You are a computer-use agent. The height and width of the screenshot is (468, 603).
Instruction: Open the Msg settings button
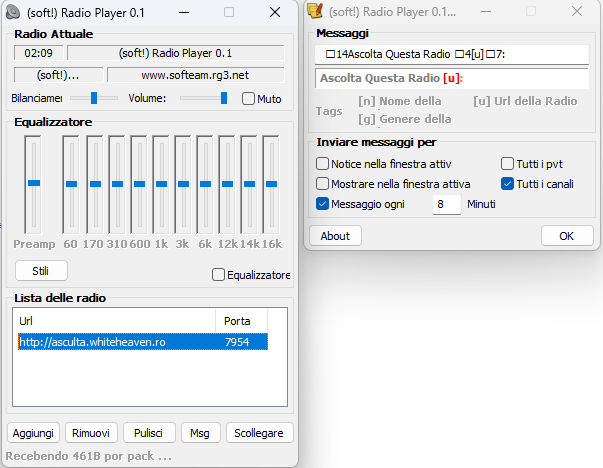[200, 433]
